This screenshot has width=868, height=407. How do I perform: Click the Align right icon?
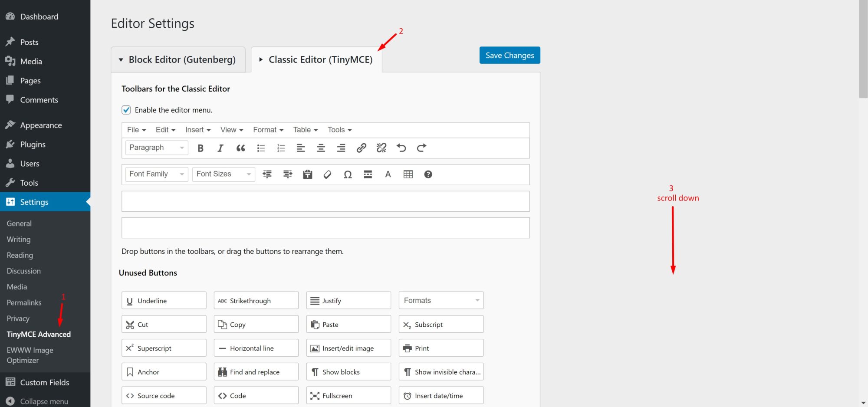(x=341, y=148)
